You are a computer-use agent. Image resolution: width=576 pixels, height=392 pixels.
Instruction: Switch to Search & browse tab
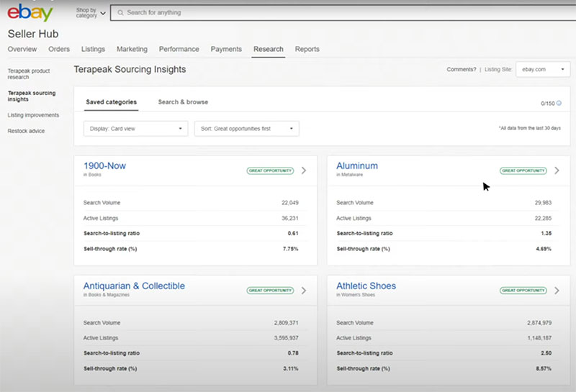183,102
